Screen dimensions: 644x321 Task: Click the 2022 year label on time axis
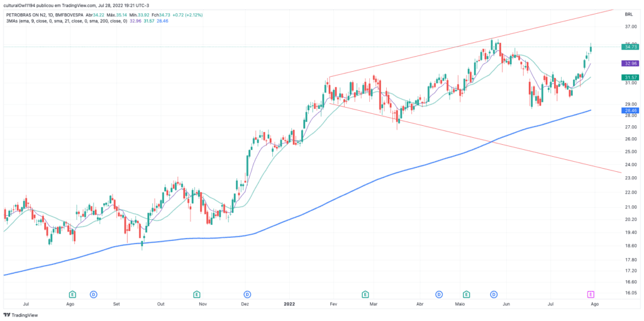coord(289,305)
